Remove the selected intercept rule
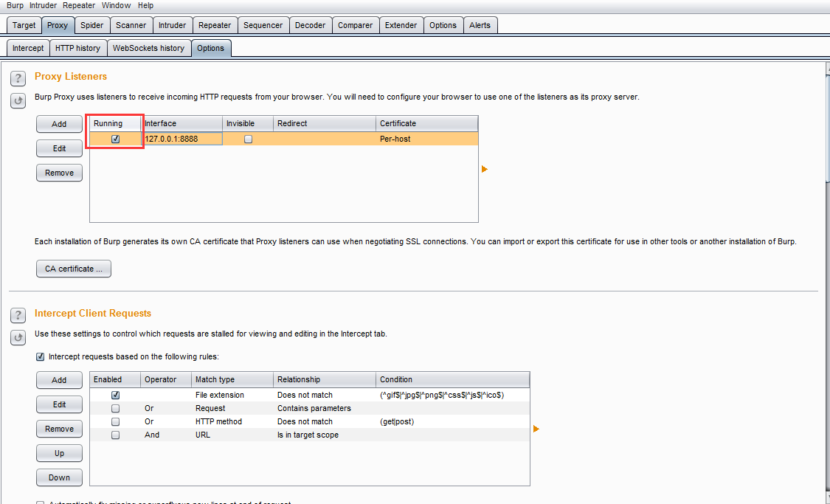The image size is (830, 504). pyautogui.click(x=59, y=429)
